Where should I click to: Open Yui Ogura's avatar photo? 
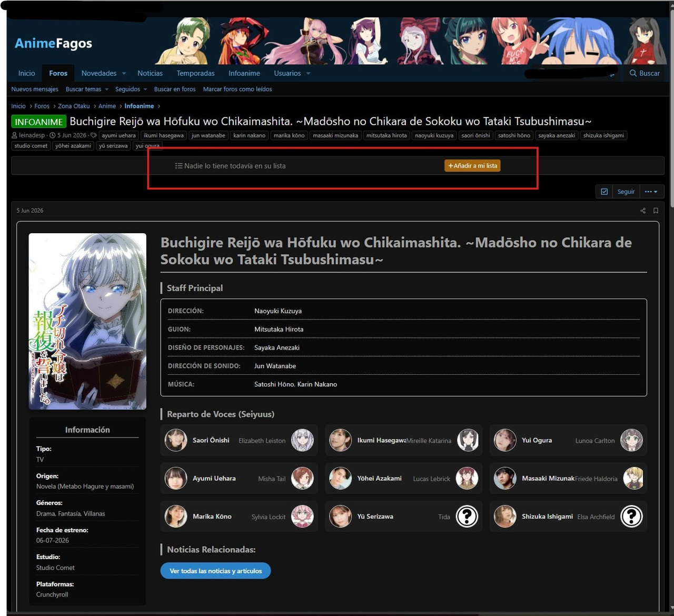505,440
